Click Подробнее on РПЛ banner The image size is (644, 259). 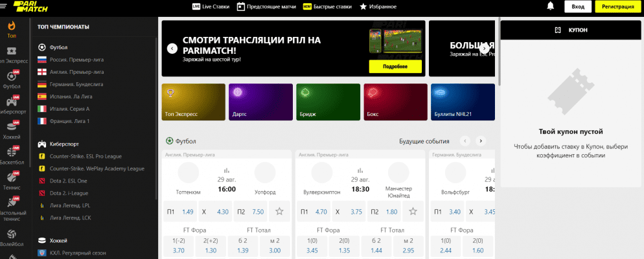coord(395,66)
